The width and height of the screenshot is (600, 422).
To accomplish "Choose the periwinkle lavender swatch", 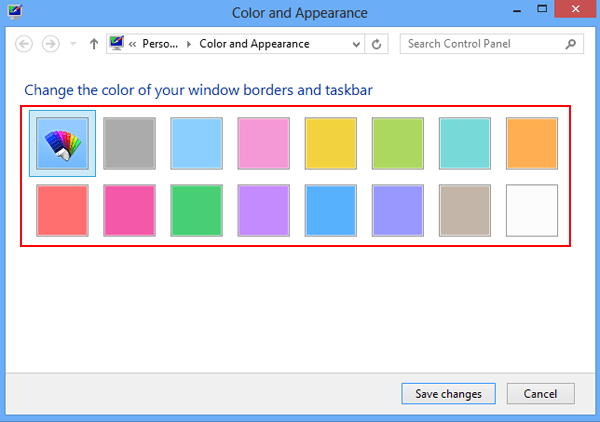I will [x=398, y=210].
